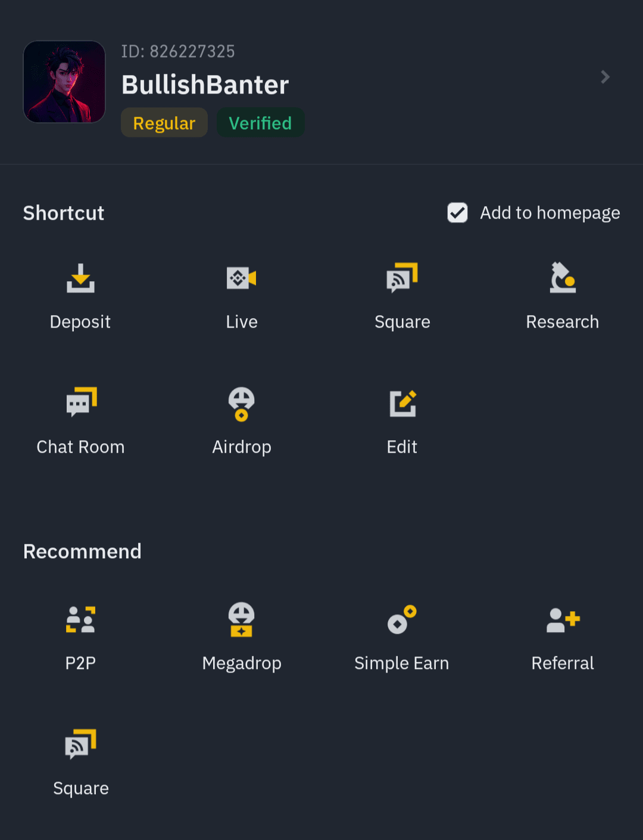The width and height of the screenshot is (643, 840).
Task: Tap the Airdrop parachute icon
Action: click(241, 404)
